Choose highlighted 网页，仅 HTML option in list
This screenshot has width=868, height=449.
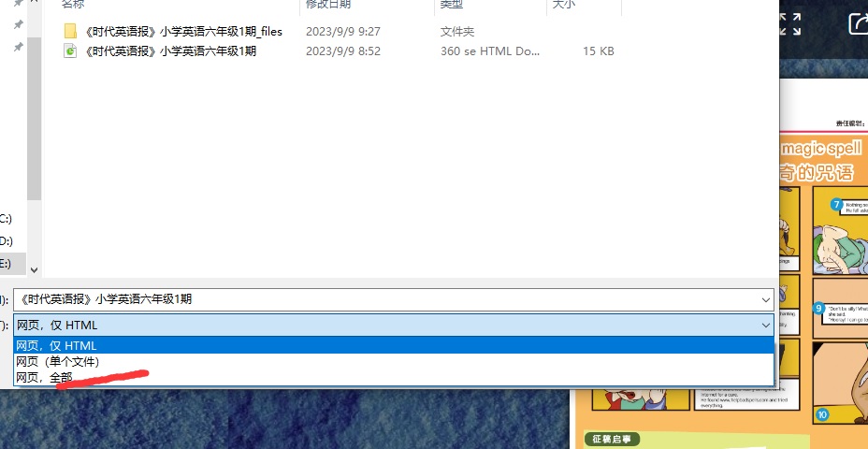(x=394, y=345)
